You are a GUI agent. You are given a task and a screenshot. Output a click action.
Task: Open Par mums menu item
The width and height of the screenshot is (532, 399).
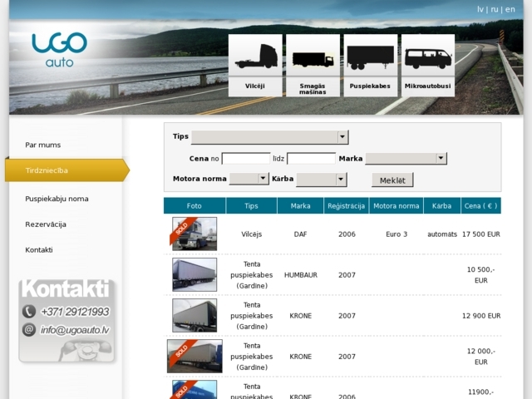coord(42,145)
